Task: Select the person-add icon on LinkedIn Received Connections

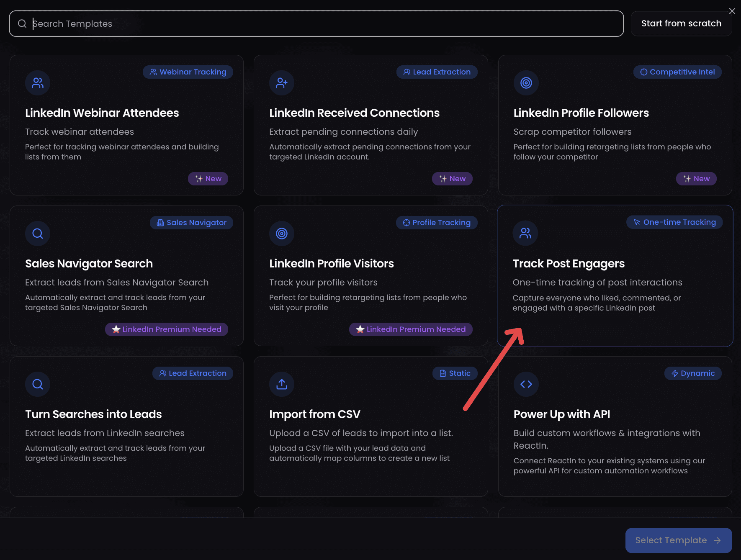Action: pos(281,83)
